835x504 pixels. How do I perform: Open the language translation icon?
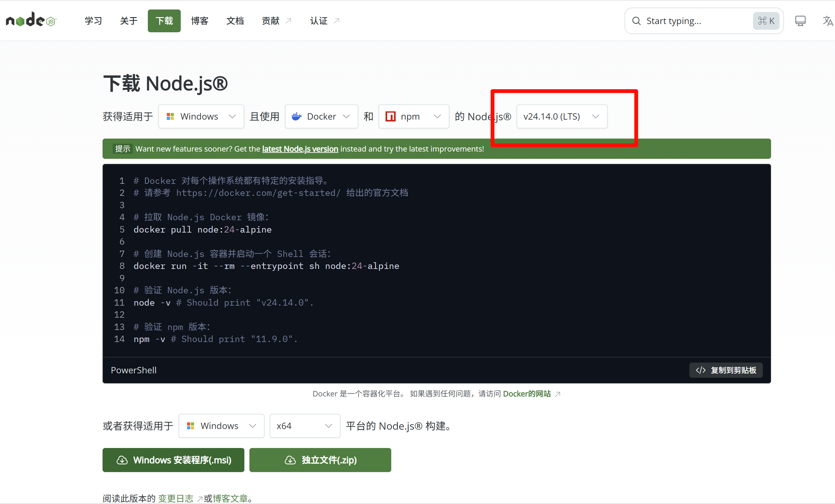coord(827,21)
